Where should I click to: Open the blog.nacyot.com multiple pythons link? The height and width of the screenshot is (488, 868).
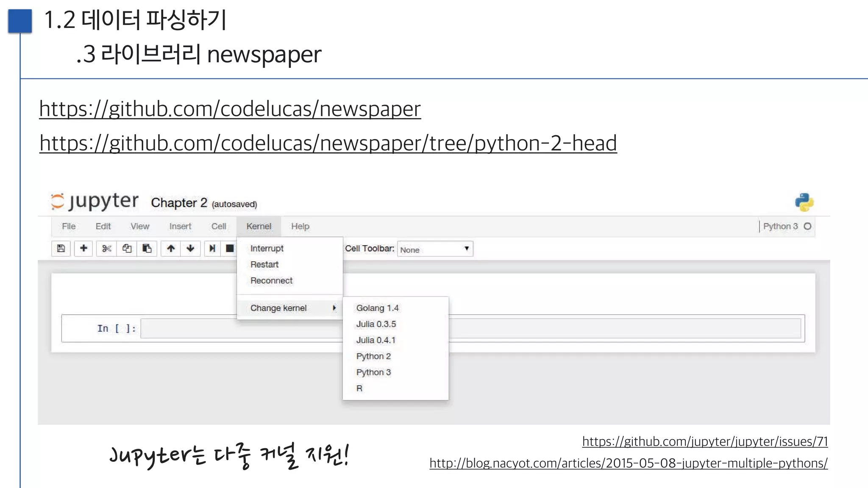point(629,463)
